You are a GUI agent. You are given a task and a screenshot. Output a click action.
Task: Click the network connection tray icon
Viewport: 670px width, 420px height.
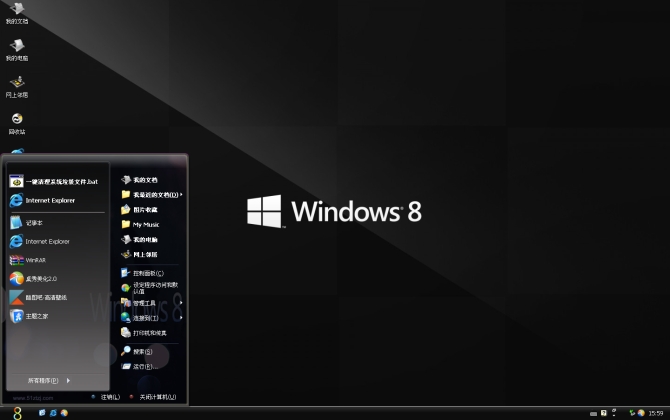pyautogui.click(x=632, y=413)
